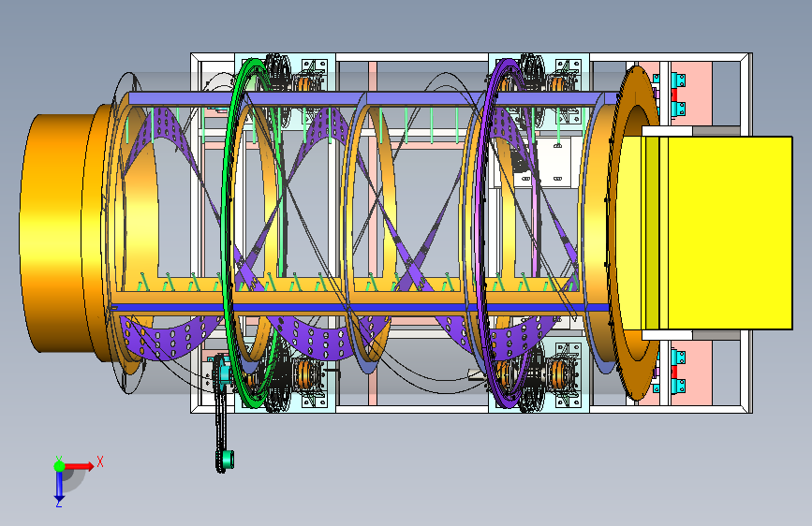Select the small teal sprocket below the frame
Viewport: 812px width, 526px height.
pos(226,460)
